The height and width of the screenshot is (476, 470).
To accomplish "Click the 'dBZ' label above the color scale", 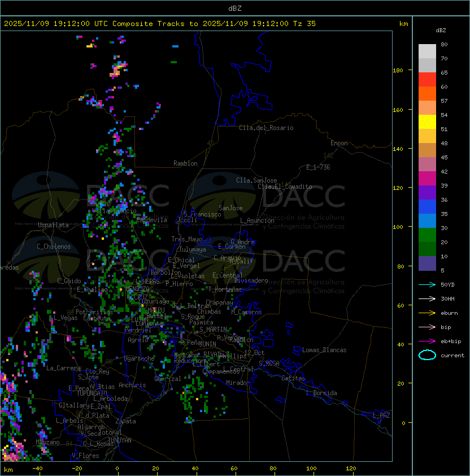I will [x=441, y=31].
